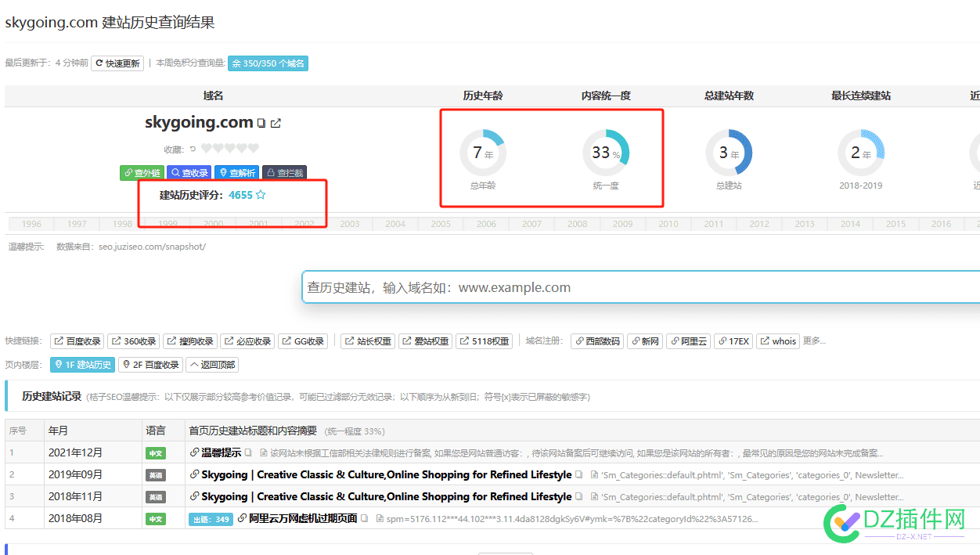Select year 2010 on the timeline
980x555 pixels.
668,224
